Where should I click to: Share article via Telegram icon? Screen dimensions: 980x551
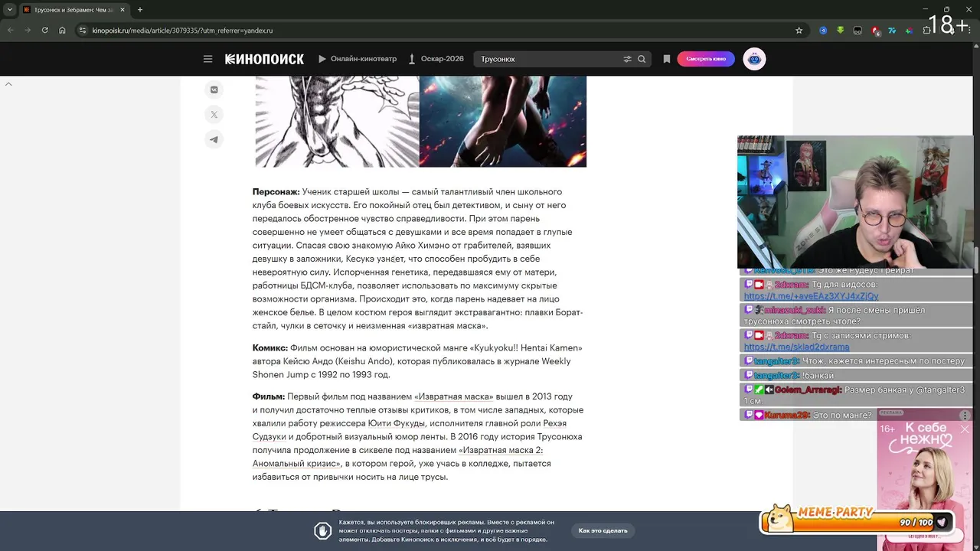coord(214,139)
